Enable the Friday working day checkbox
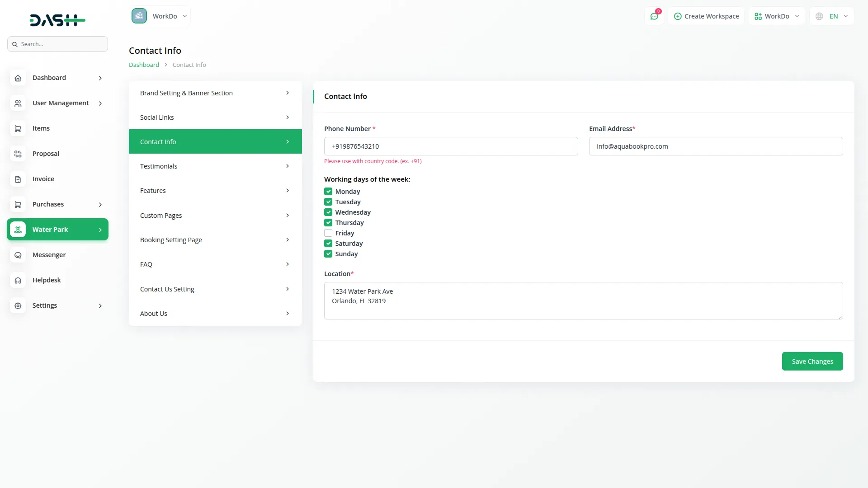 coord(328,233)
